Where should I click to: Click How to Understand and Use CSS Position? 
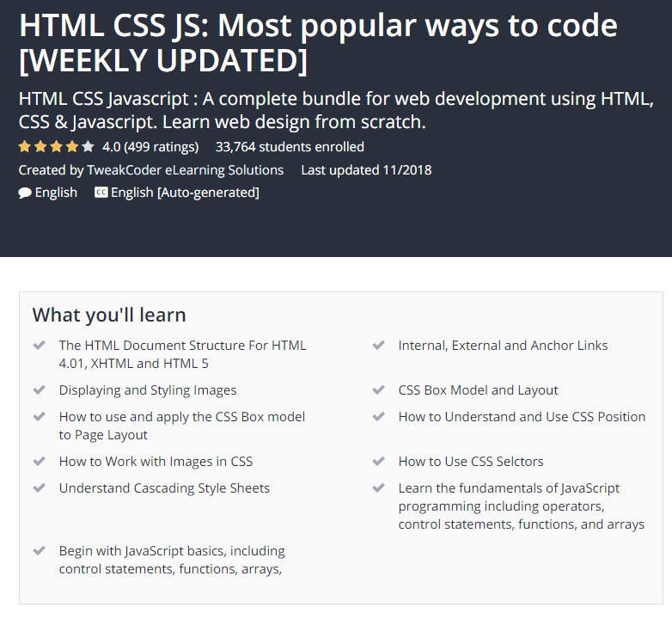(522, 417)
